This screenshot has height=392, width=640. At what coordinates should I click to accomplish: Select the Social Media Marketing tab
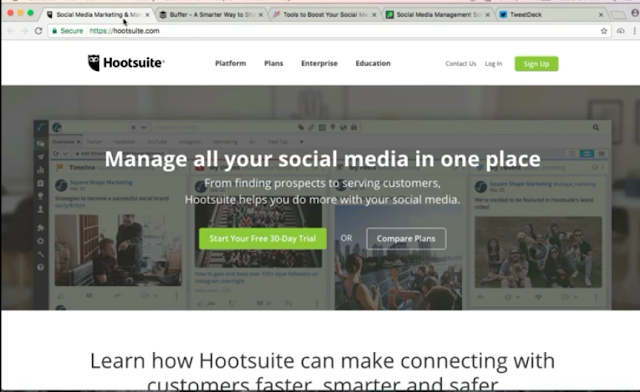pyautogui.click(x=98, y=15)
